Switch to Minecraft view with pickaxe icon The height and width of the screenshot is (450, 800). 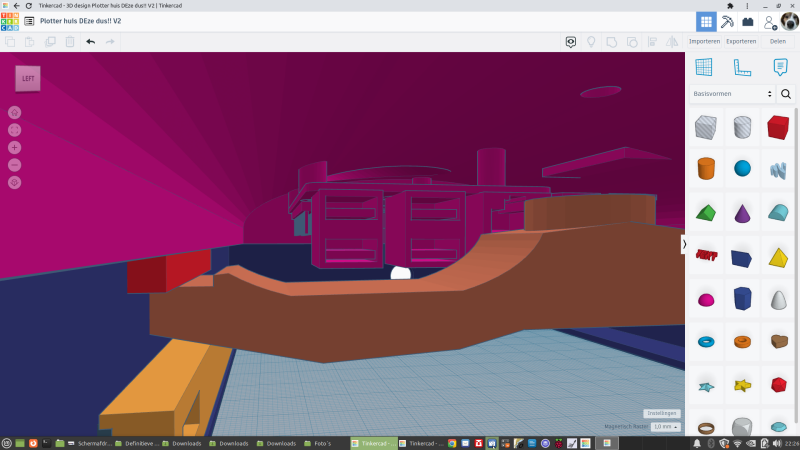coord(727,21)
